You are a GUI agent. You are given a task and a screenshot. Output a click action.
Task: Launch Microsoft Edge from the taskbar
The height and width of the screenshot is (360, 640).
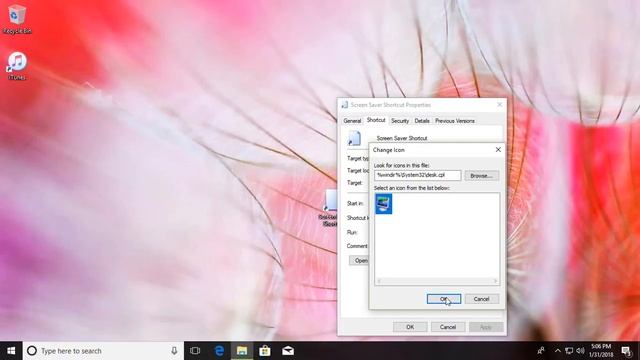coord(219,351)
